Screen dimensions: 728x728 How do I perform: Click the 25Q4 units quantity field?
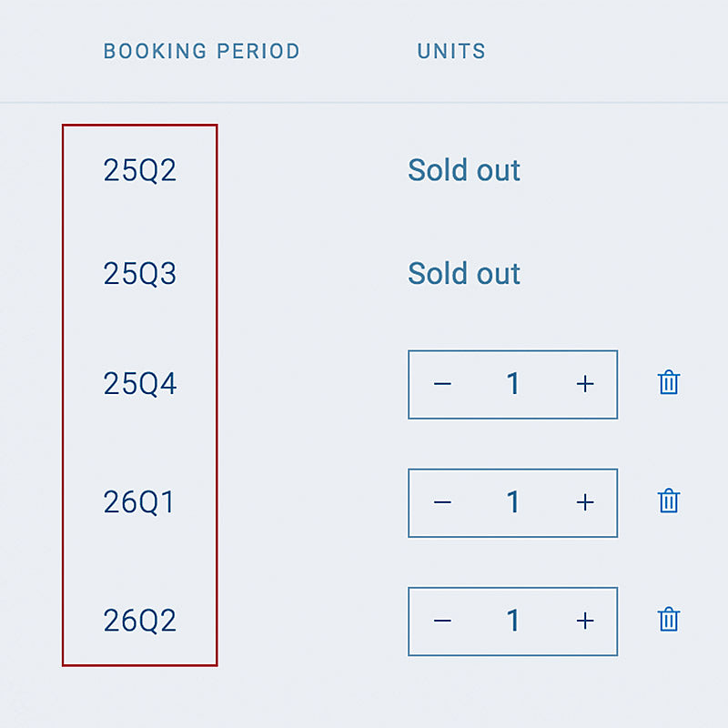pyautogui.click(x=513, y=384)
